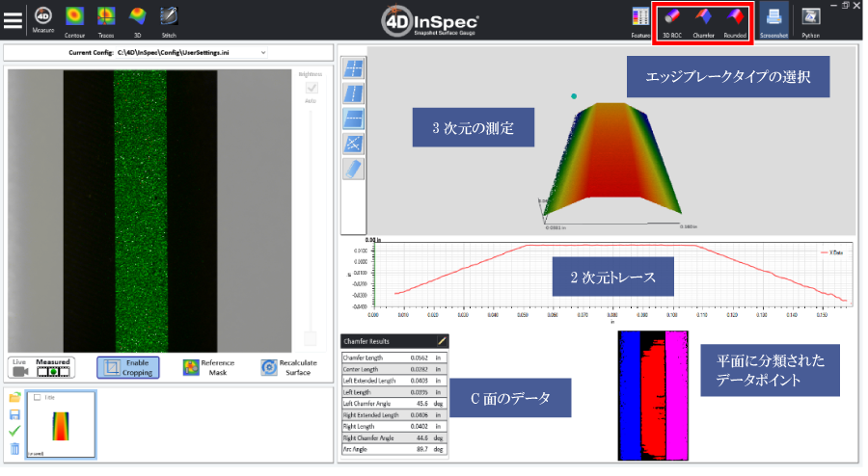Click the Chamfer Results header
Image resolution: width=868 pixels, height=476 pixels.
point(394,341)
